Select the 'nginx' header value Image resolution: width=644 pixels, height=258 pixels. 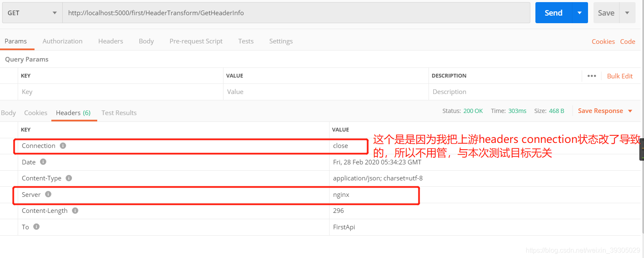[x=341, y=194]
